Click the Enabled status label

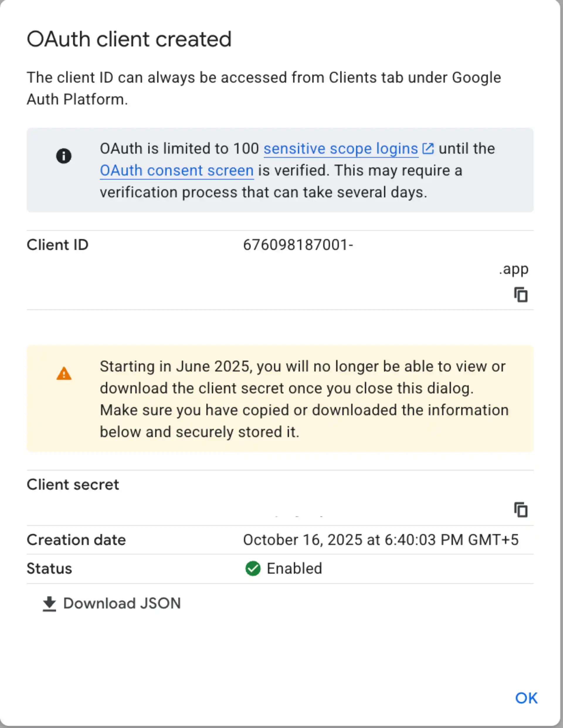[x=294, y=568]
